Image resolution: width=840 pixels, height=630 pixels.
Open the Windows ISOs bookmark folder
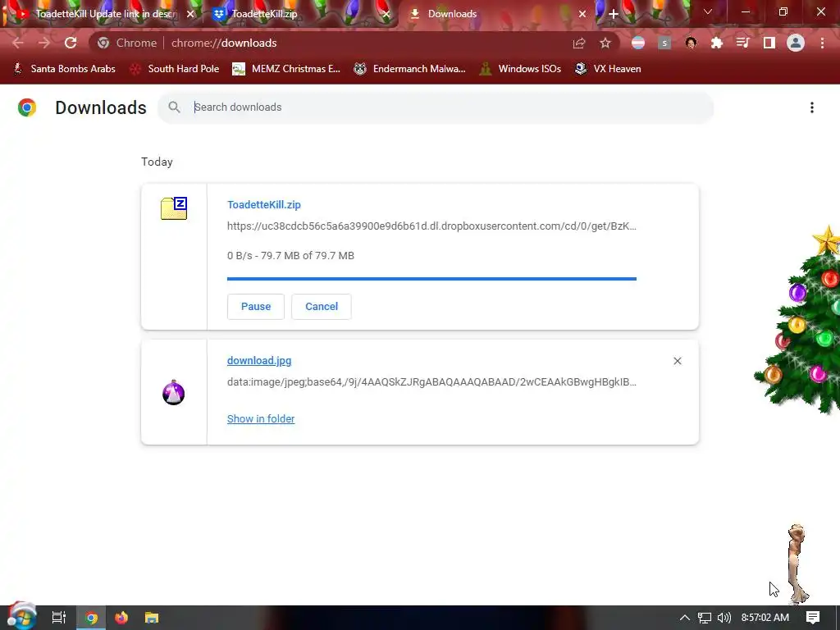[x=520, y=69]
